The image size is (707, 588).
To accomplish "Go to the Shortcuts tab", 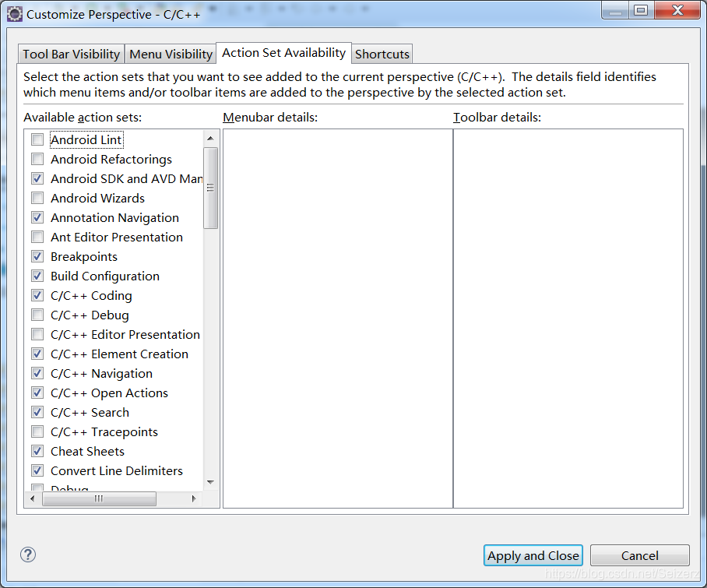I will (x=382, y=54).
